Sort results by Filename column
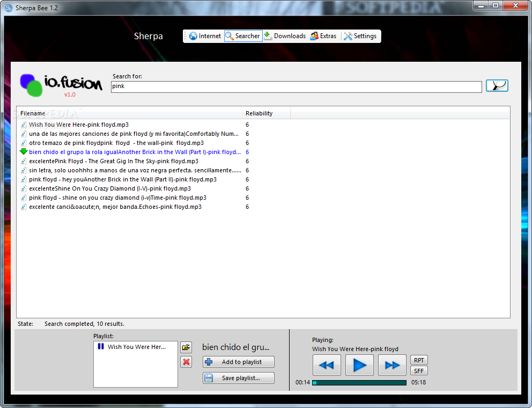The image size is (532, 408). click(129, 113)
